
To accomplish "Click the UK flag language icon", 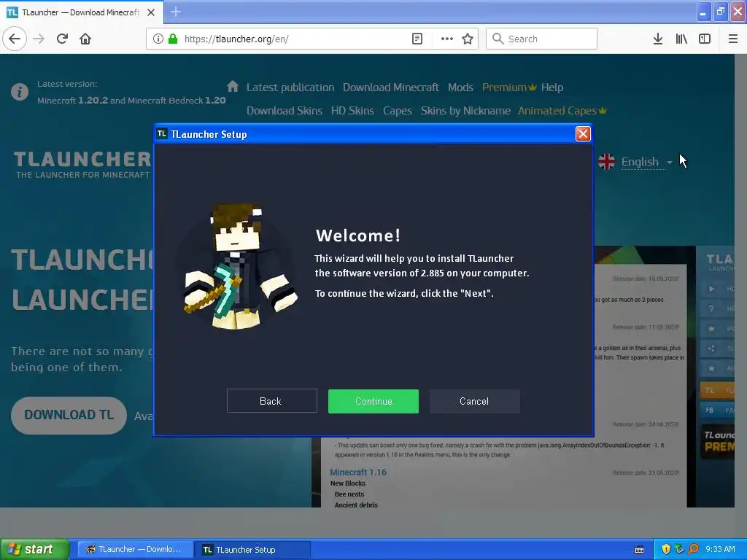I will [606, 161].
